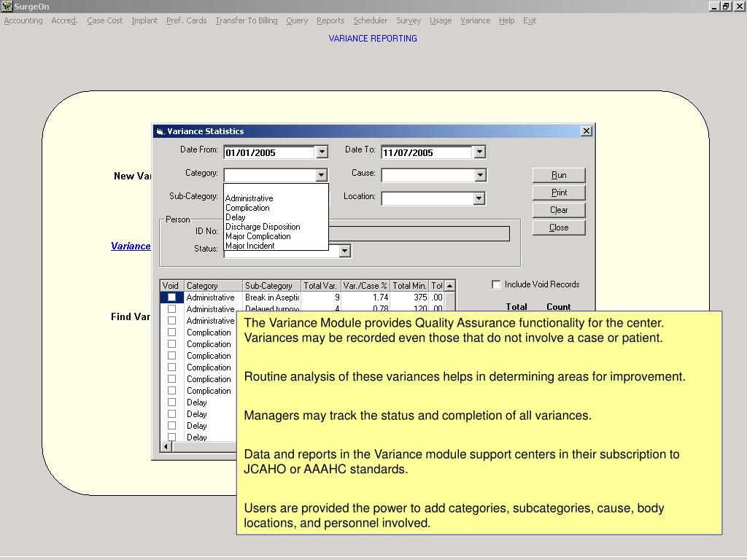This screenshot has width=747, height=560.
Task: Click Exit in the menu bar
Action: point(530,20)
